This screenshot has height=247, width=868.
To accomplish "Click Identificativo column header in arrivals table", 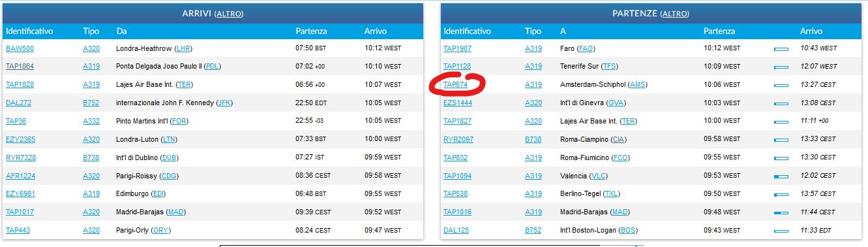I will coord(29,31).
